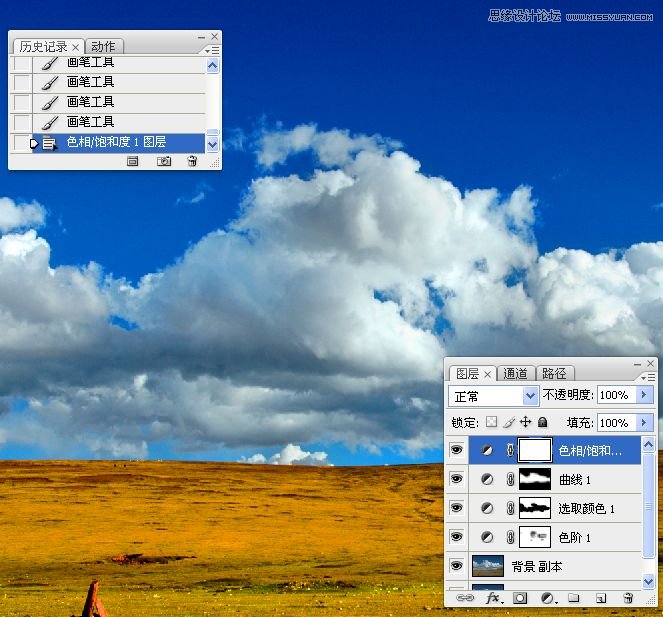This screenshot has width=663, height=617.
Task: Toggle lock position move icon
Action: click(526, 422)
